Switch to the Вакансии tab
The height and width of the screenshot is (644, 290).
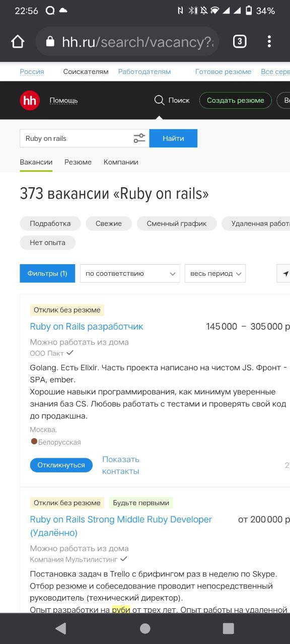pyautogui.click(x=36, y=162)
